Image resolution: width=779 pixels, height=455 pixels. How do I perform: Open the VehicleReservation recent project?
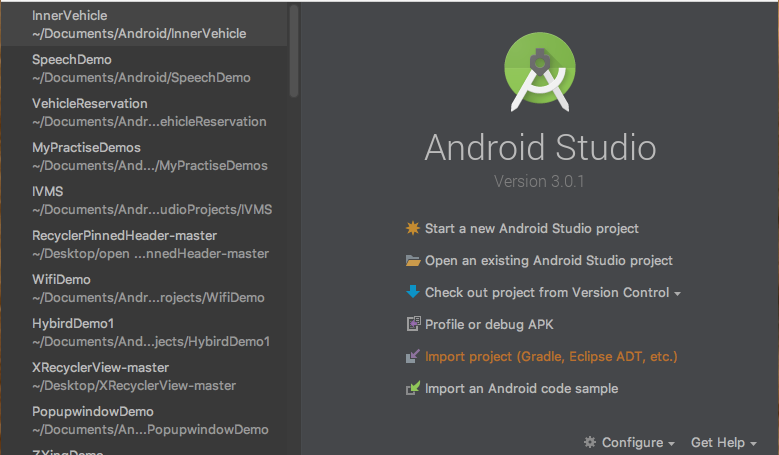(144, 112)
